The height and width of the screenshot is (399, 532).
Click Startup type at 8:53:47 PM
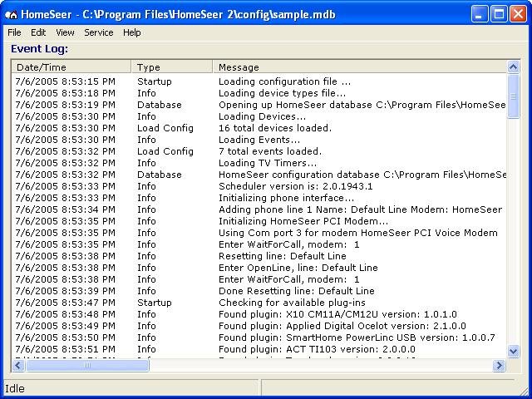point(155,303)
